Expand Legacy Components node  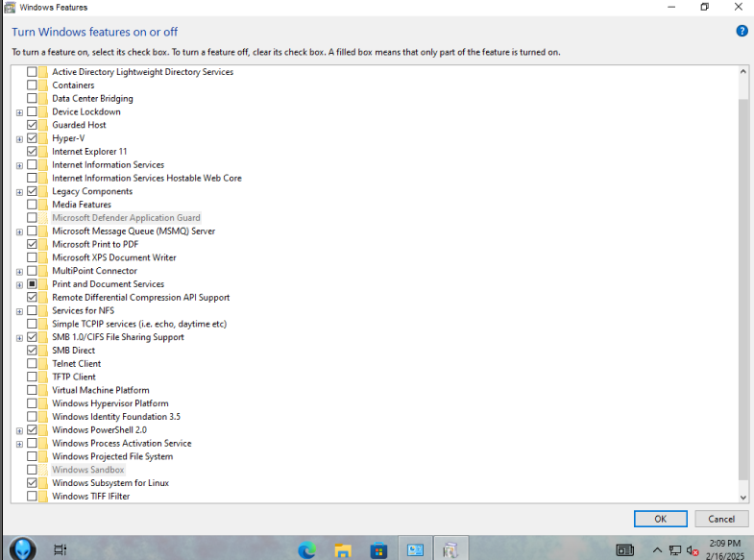point(19,192)
